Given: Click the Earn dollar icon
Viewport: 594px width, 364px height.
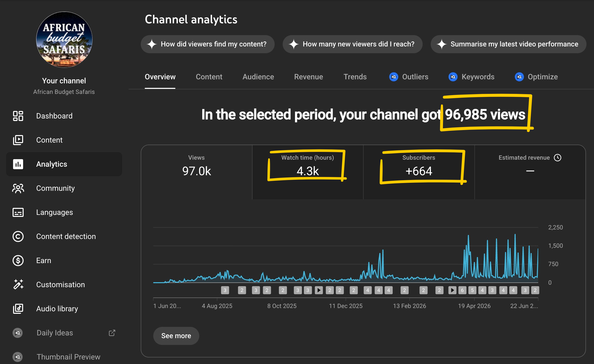Looking at the screenshot, I should pyautogui.click(x=18, y=261).
